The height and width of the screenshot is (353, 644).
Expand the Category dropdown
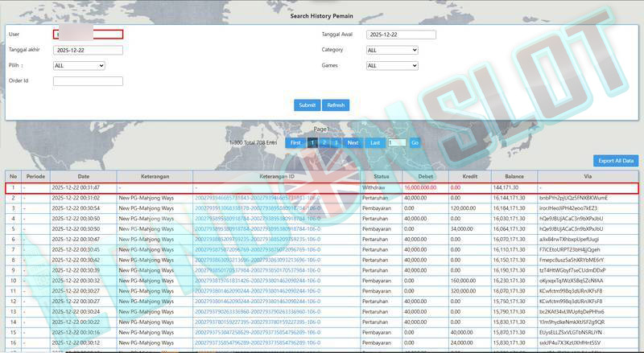tap(392, 50)
